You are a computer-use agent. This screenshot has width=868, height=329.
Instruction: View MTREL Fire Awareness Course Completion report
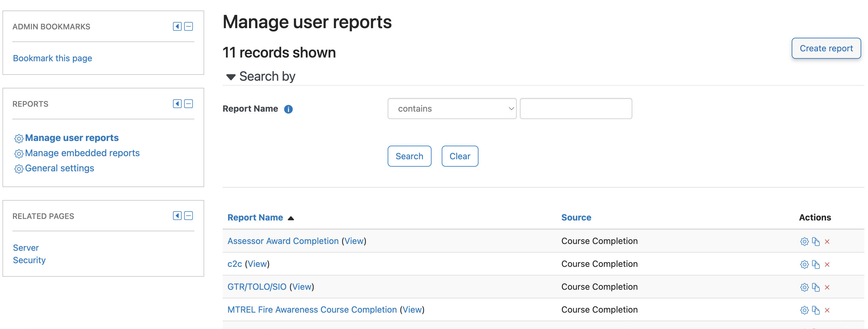(x=412, y=310)
